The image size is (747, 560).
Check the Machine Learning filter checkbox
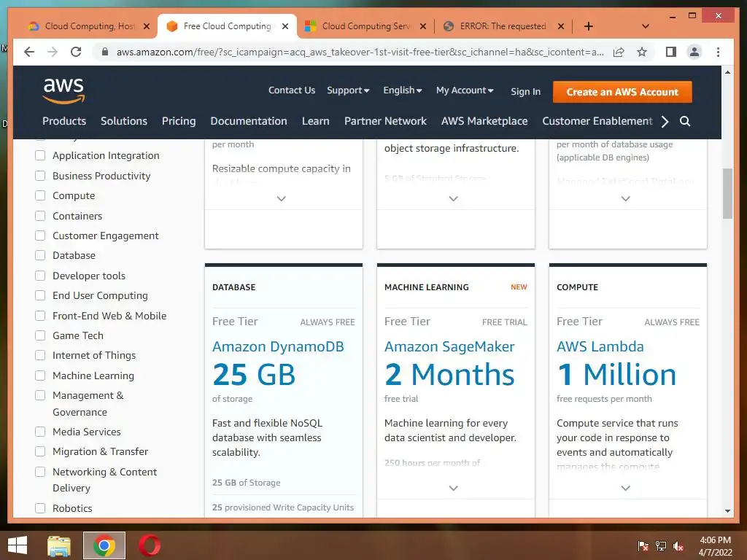click(x=41, y=376)
